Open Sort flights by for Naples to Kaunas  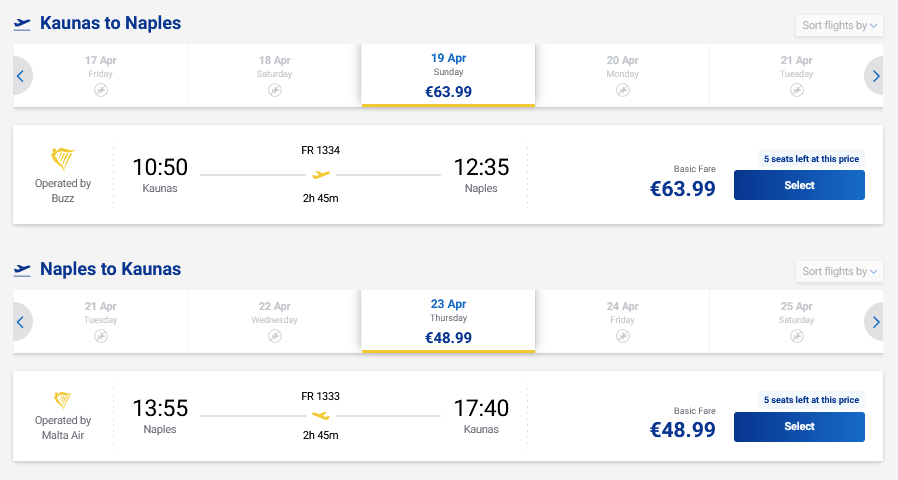(x=839, y=271)
